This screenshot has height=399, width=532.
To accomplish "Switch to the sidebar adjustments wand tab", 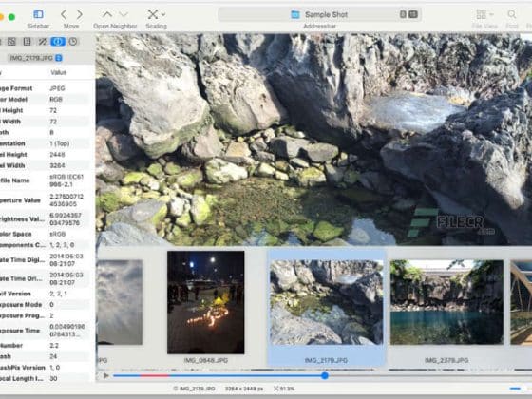I will (x=43, y=42).
